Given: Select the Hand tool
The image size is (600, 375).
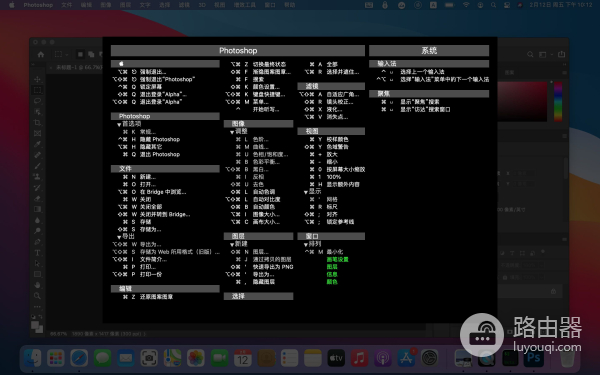Looking at the screenshot, I should point(38,285).
